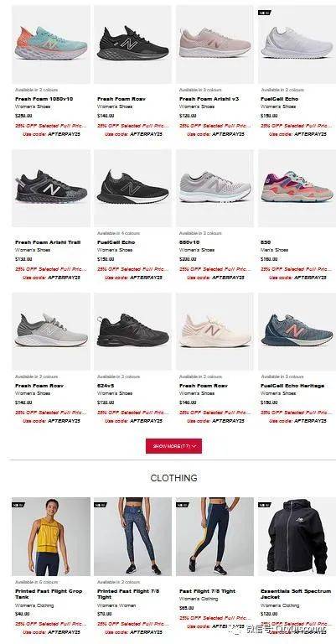Open the black Fresh Foam Roav shoe image
Image resolution: width=336 pixels, height=644 pixels.
[133, 44]
